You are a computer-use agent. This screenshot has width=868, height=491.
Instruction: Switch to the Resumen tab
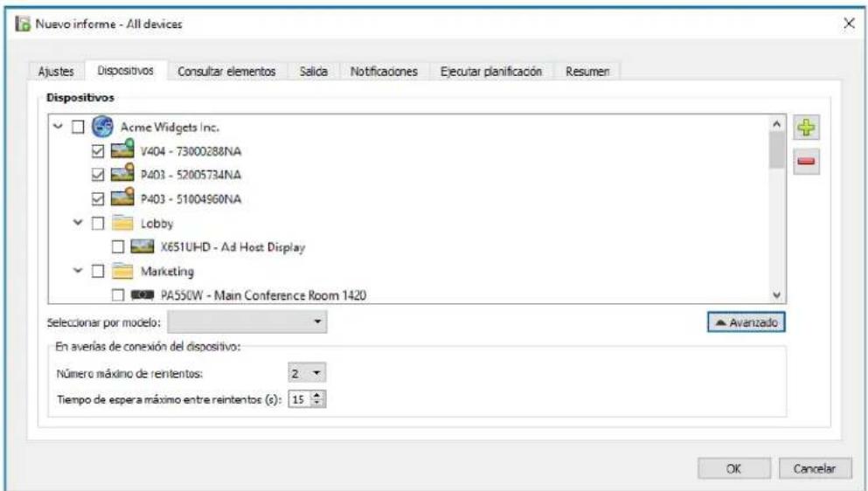[587, 72]
